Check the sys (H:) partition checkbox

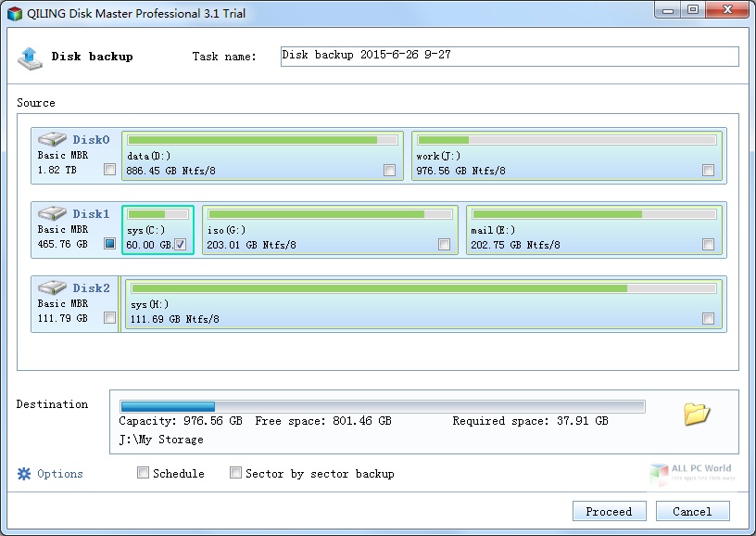point(708,319)
